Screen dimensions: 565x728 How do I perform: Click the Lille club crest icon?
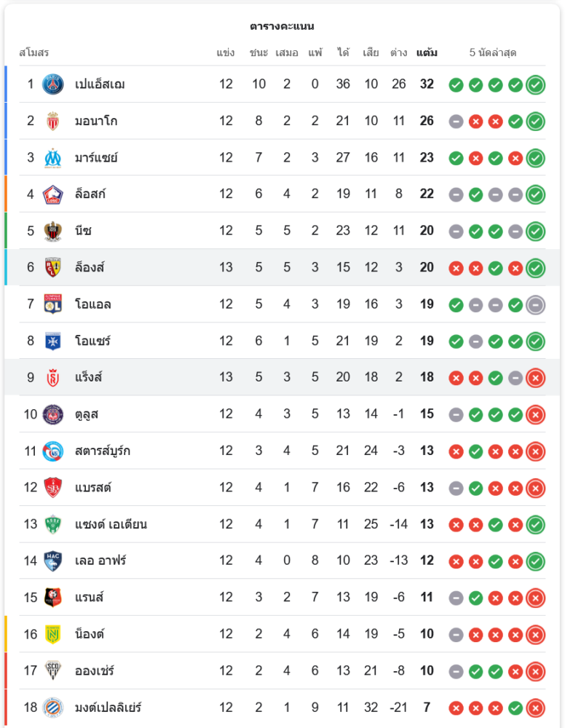click(52, 194)
